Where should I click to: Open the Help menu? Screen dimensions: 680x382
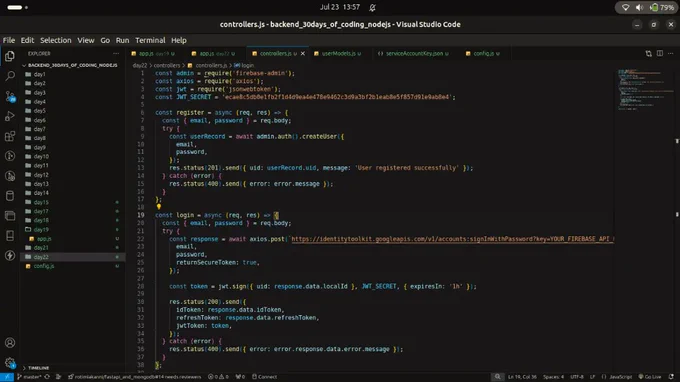click(x=179, y=40)
